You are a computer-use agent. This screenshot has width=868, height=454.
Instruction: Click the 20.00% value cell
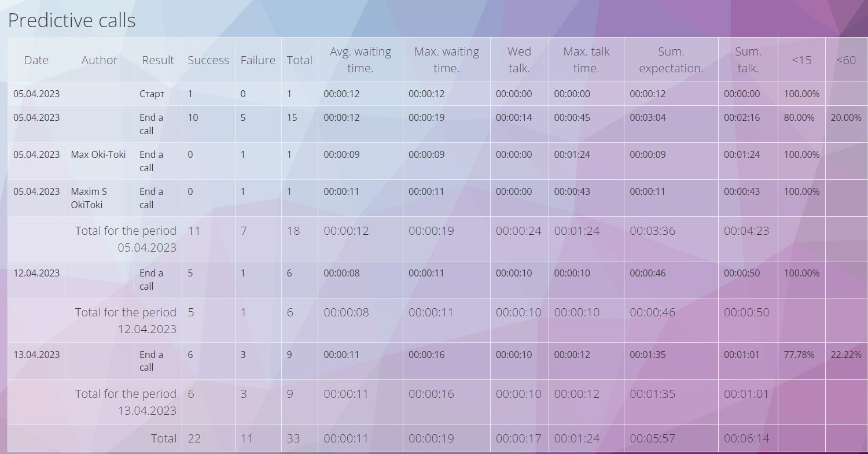coord(846,117)
